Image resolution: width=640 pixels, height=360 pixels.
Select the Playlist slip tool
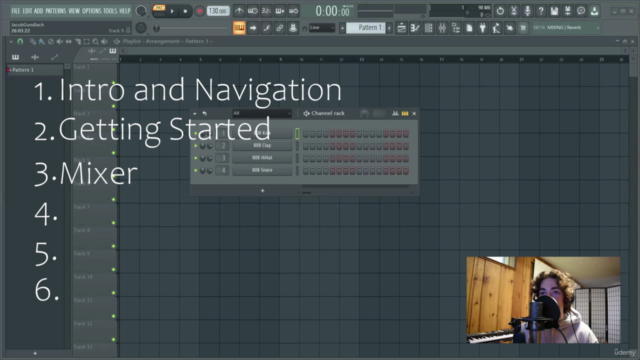tap(69, 41)
